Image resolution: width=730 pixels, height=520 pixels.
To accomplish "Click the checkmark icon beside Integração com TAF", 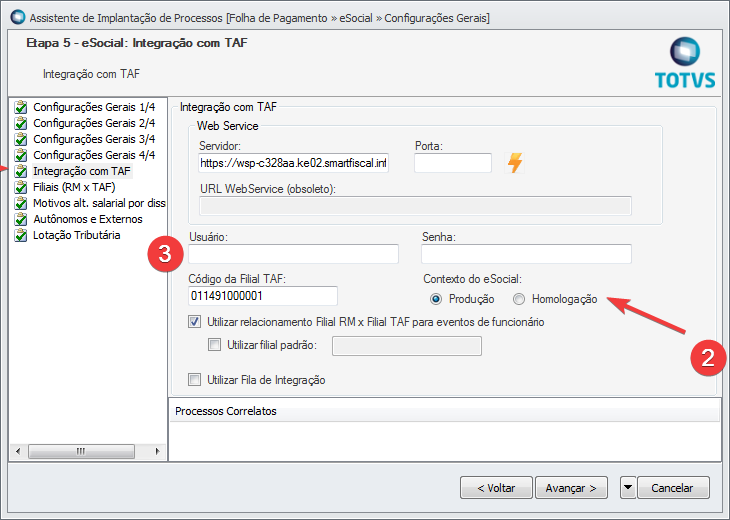I will click(x=20, y=171).
